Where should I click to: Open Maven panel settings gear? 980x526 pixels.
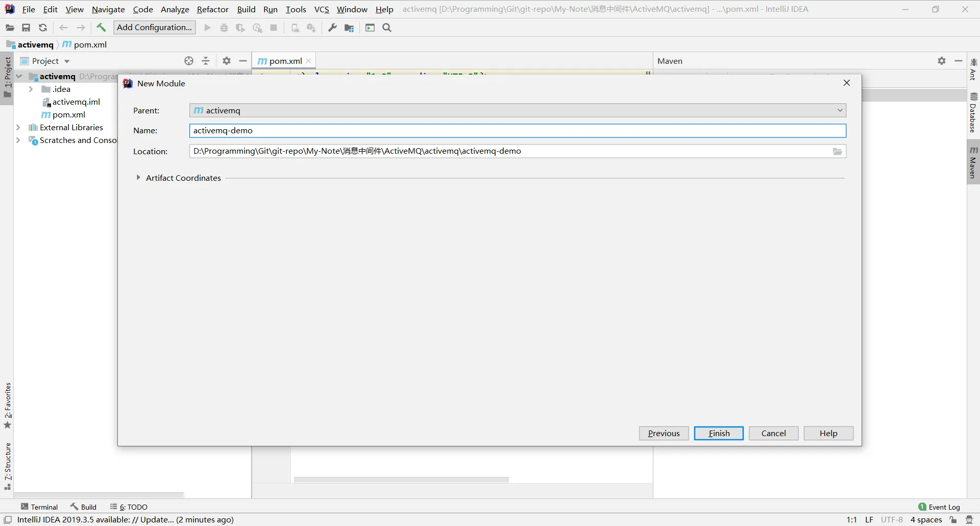click(942, 61)
